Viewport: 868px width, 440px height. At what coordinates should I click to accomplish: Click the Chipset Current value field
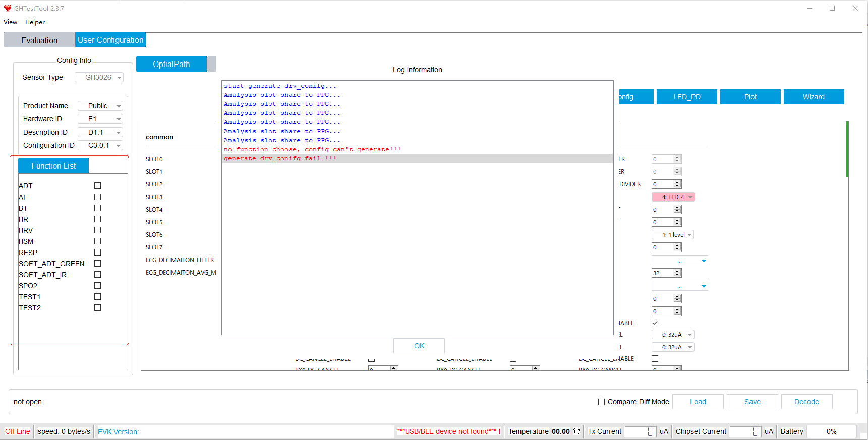745,431
